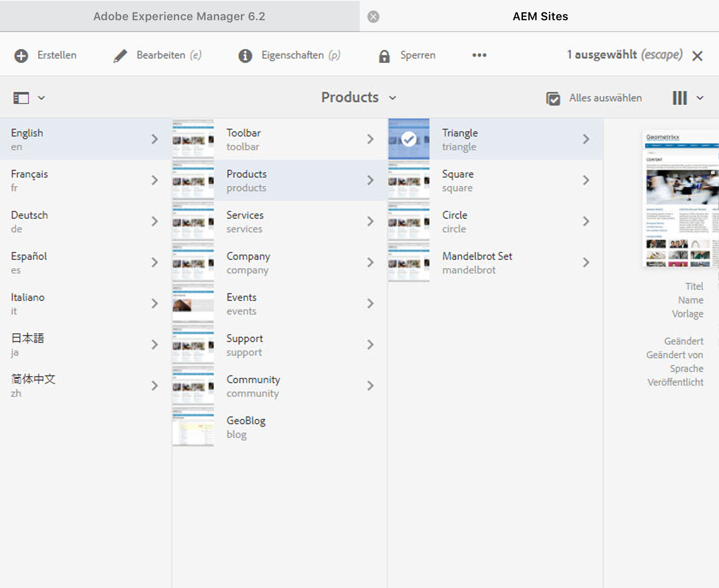Expand the Français folder chevron

[x=154, y=180]
